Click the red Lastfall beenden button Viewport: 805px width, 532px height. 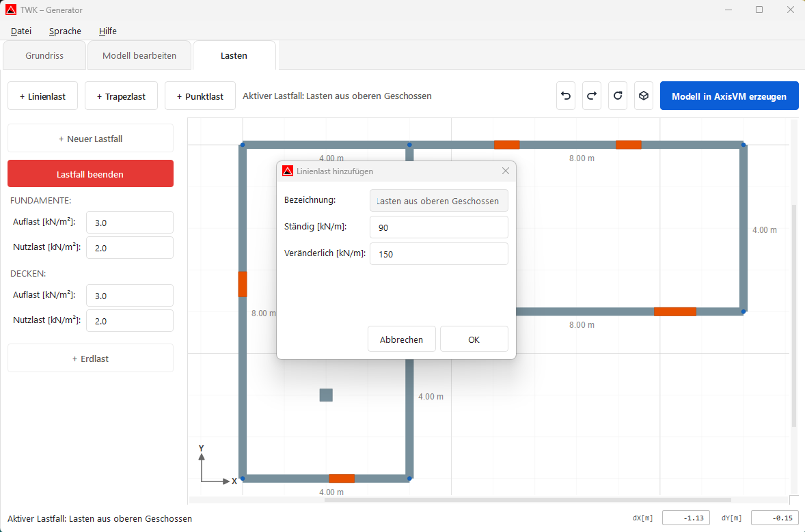[x=90, y=173]
